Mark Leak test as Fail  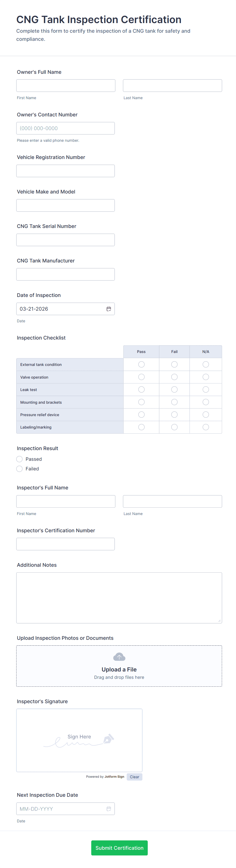pyautogui.click(x=174, y=389)
